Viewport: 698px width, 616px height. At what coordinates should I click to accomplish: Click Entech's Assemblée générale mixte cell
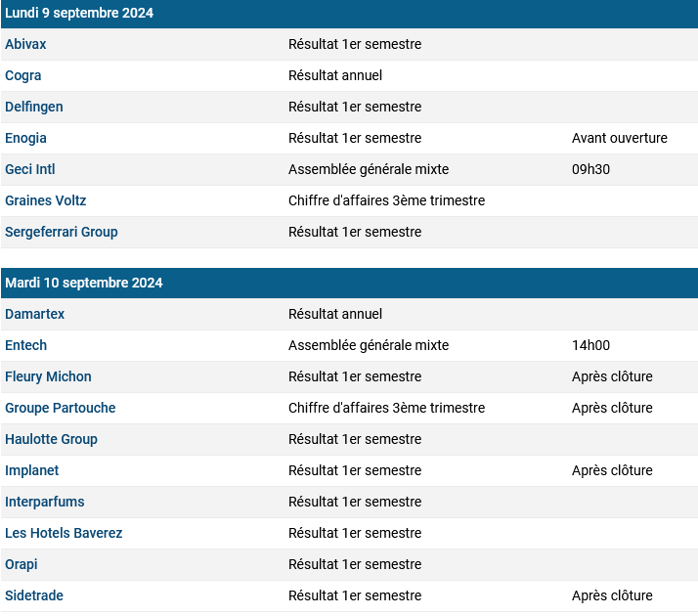(x=369, y=345)
